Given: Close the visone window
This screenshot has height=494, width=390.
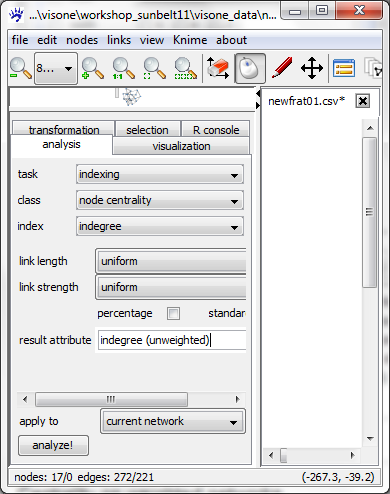Looking at the screenshot, I should tap(359, 11).
